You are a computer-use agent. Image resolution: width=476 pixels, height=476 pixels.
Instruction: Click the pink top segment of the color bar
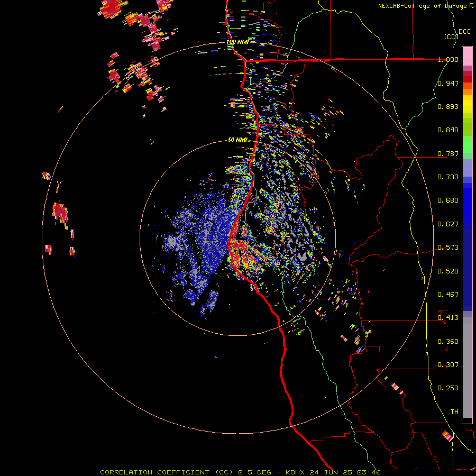(467, 57)
